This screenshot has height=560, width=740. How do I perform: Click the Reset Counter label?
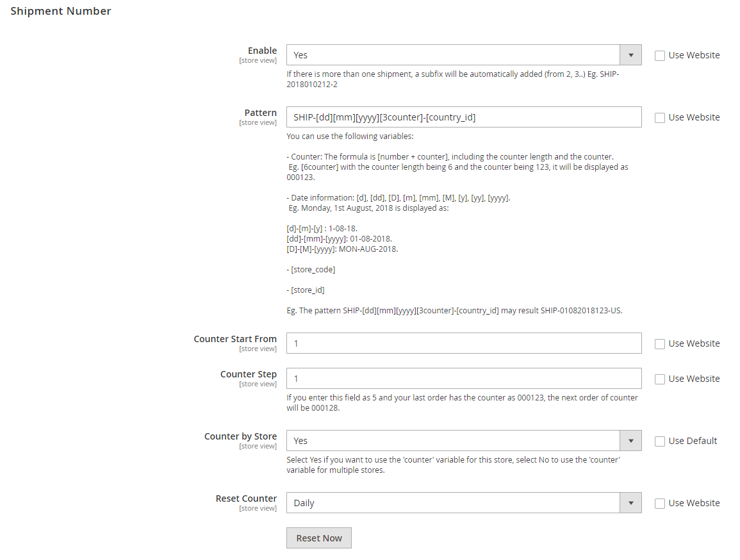click(246, 498)
